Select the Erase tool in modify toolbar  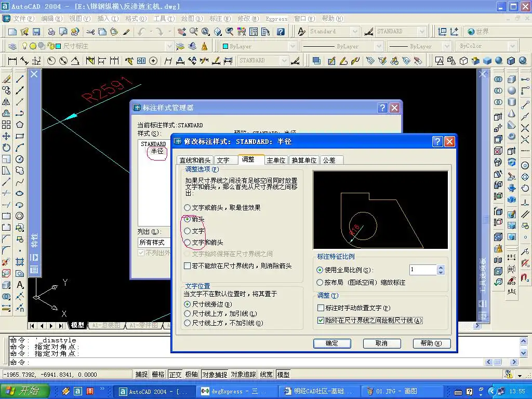[6, 79]
